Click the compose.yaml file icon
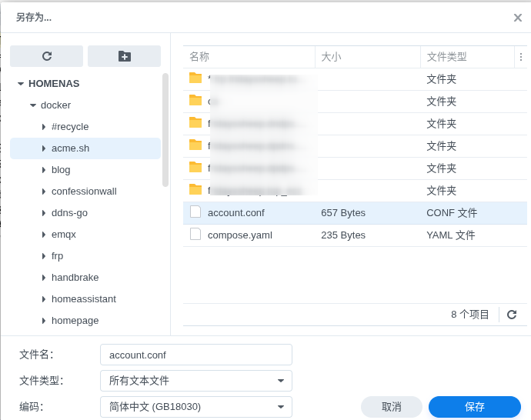 pyautogui.click(x=195, y=235)
